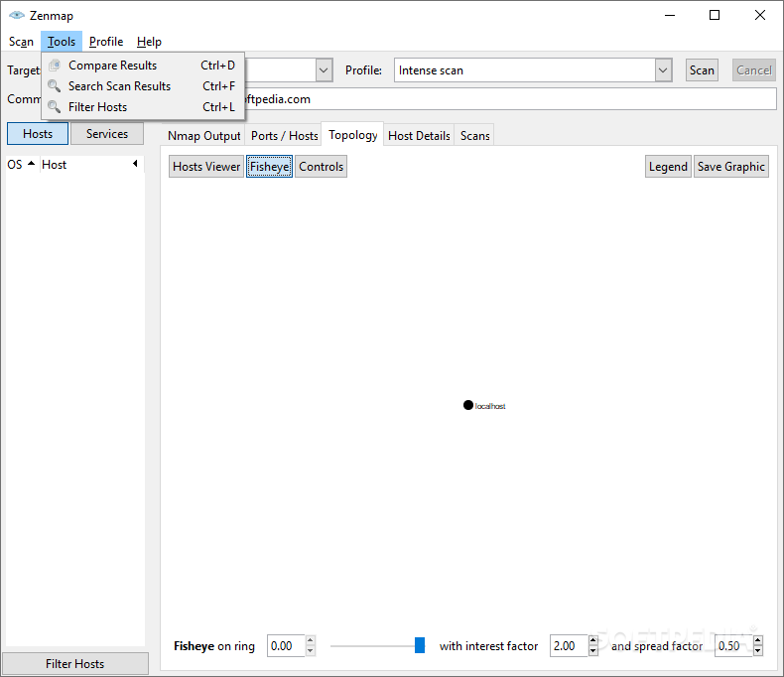Click the spread factor value field
The height and width of the screenshot is (677, 784).
tap(733, 646)
